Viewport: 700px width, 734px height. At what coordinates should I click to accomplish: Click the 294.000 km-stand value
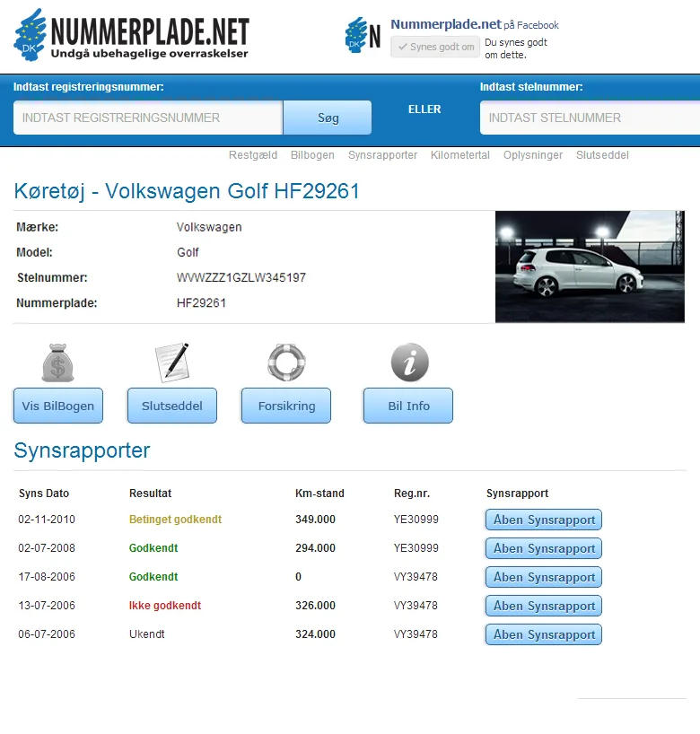(x=315, y=547)
